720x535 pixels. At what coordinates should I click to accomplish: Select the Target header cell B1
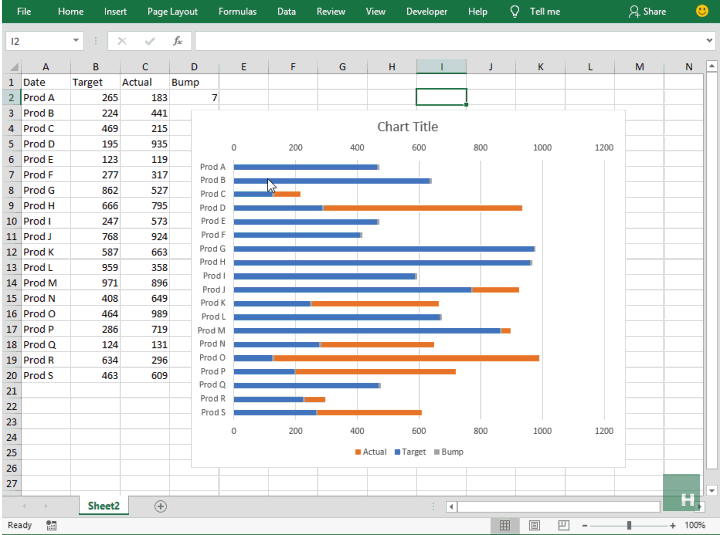click(x=96, y=82)
